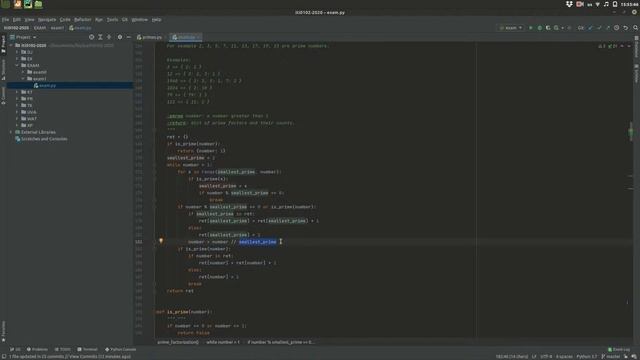This screenshot has width=640, height=360.
Task: Open the Event Log
Action: [x=619, y=349]
